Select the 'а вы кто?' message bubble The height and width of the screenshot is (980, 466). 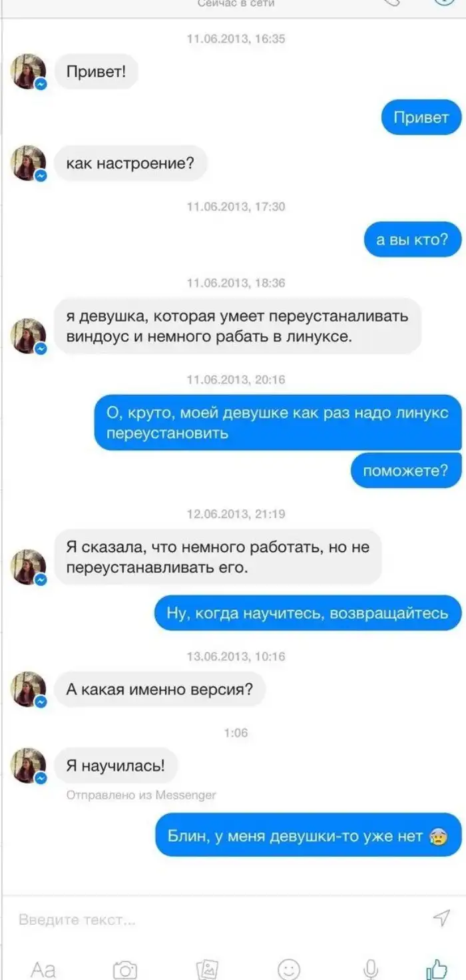pos(413,240)
